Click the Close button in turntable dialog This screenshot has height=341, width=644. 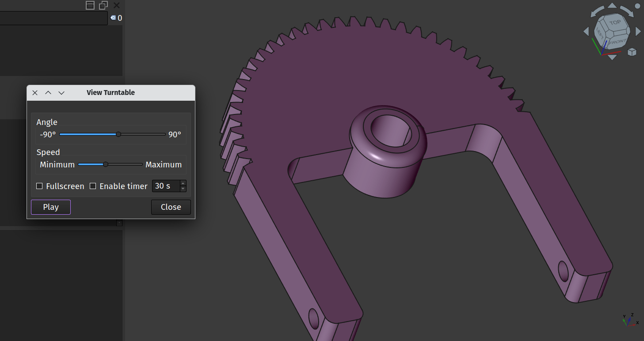(x=171, y=207)
